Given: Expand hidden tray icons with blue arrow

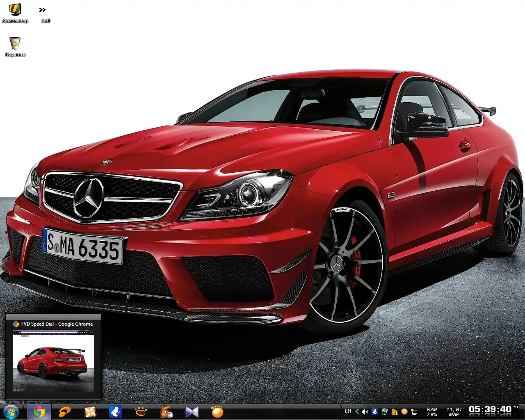Looking at the screenshot, I should (357, 411).
